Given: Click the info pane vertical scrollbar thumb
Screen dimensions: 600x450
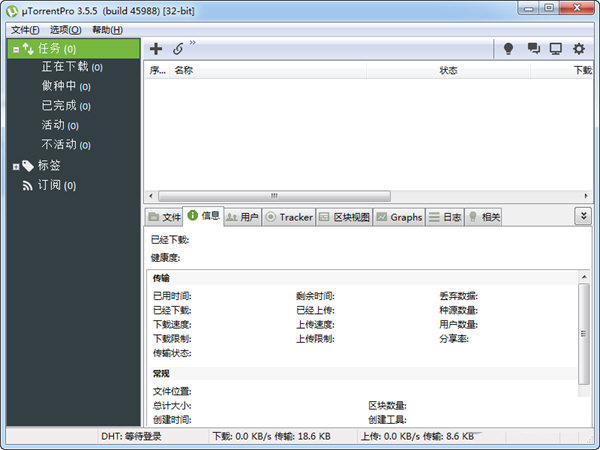Looking at the screenshot, I should 584,333.
